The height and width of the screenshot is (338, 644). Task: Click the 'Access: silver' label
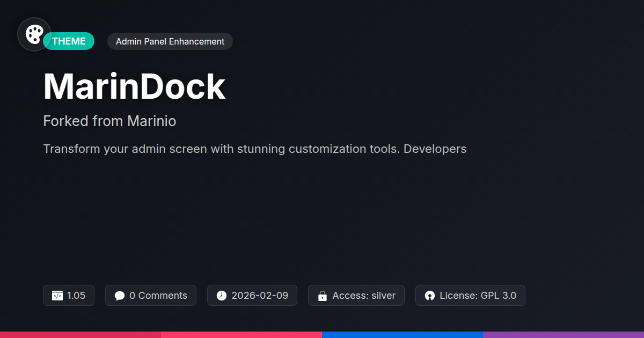pyautogui.click(x=364, y=296)
